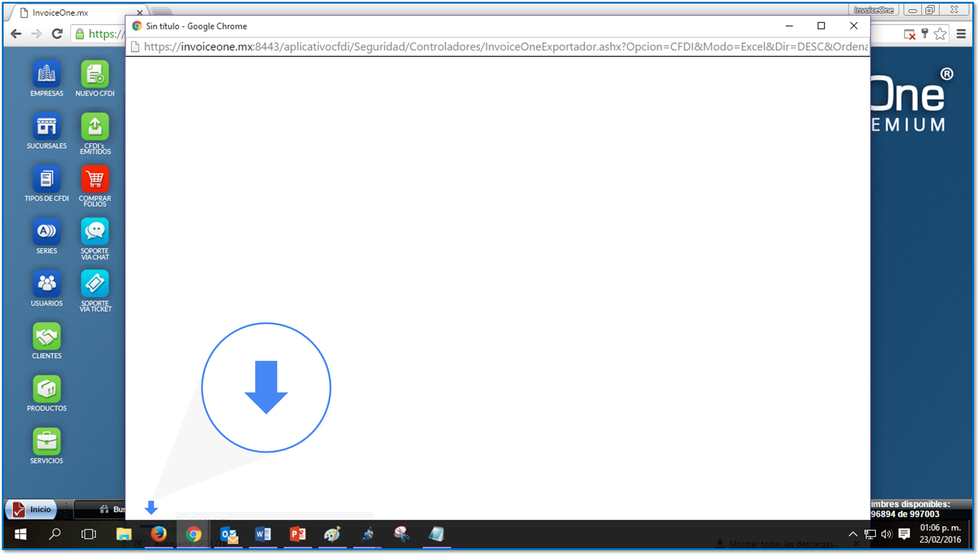The width and height of the screenshot is (980, 556).
Task: Open Outlook from taskbar
Action: [229, 534]
